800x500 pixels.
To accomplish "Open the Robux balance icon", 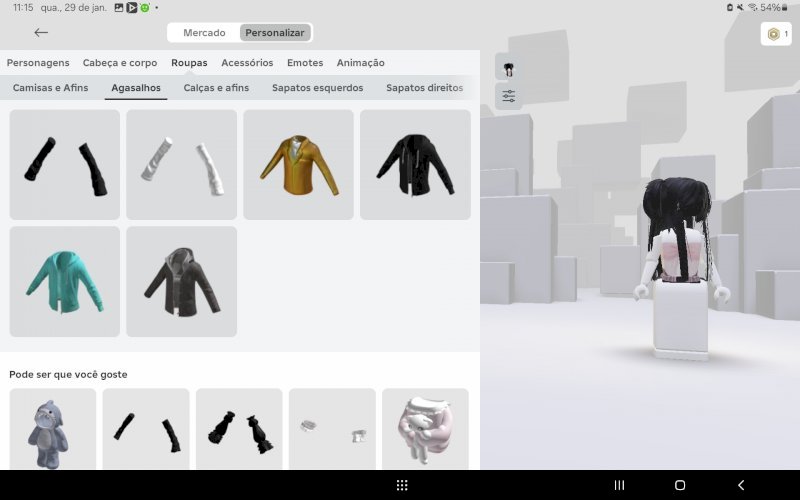I will click(x=775, y=34).
